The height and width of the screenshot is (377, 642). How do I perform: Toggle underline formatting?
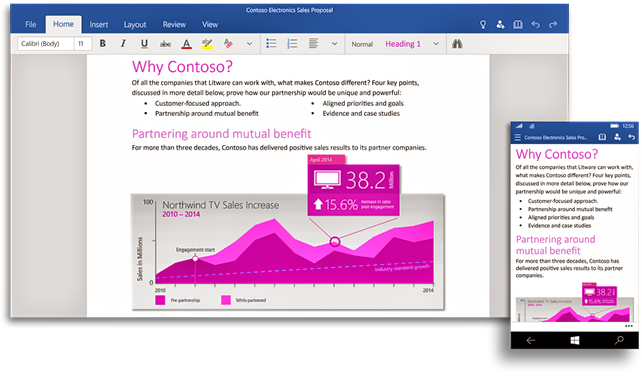[x=144, y=43]
